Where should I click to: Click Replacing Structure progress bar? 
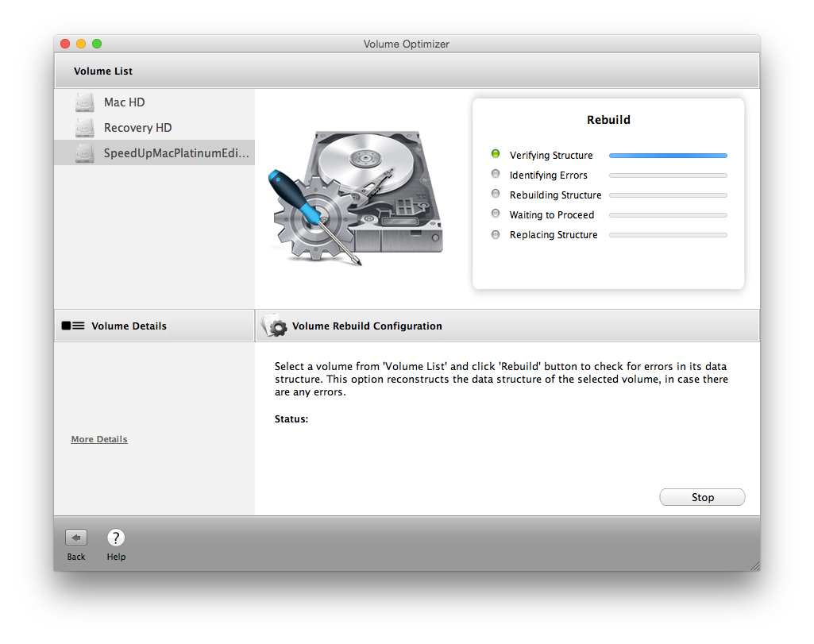tap(668, 235)
